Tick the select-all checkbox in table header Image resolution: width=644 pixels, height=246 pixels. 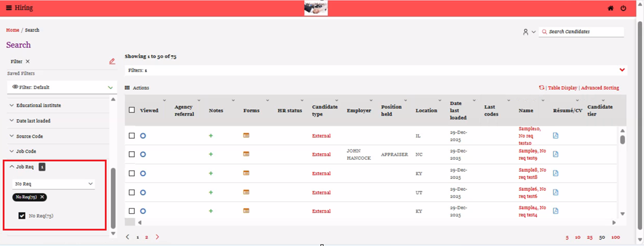click(132, 110)
